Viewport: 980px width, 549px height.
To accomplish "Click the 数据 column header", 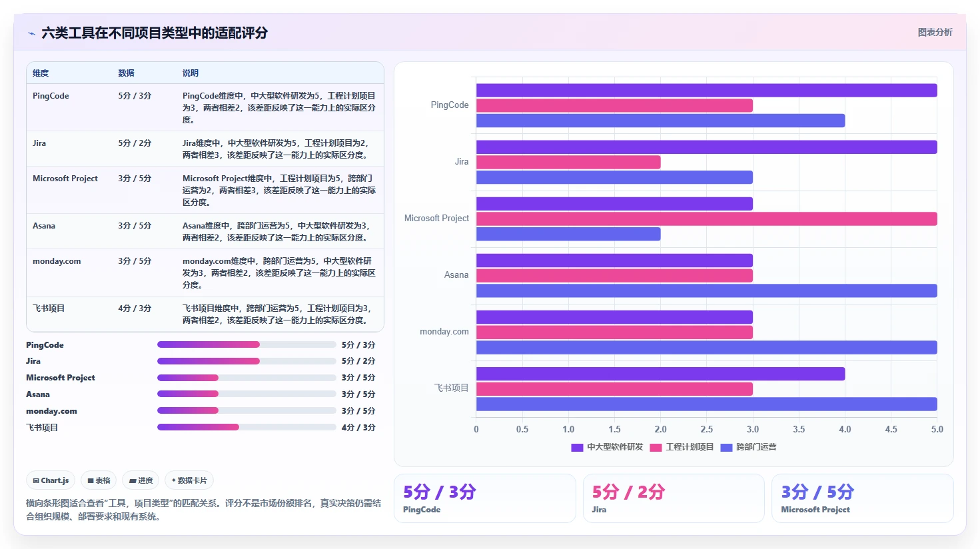I will 126,73.
